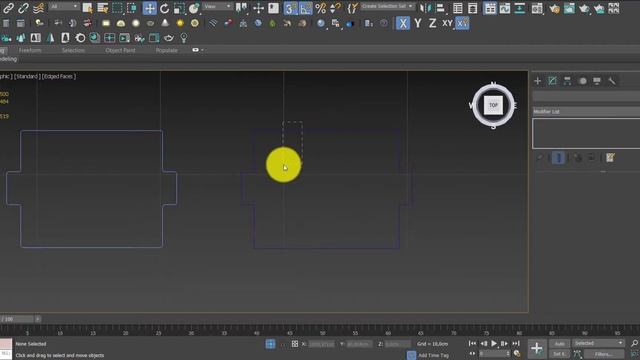Toggle Spinner Snap

335,8
